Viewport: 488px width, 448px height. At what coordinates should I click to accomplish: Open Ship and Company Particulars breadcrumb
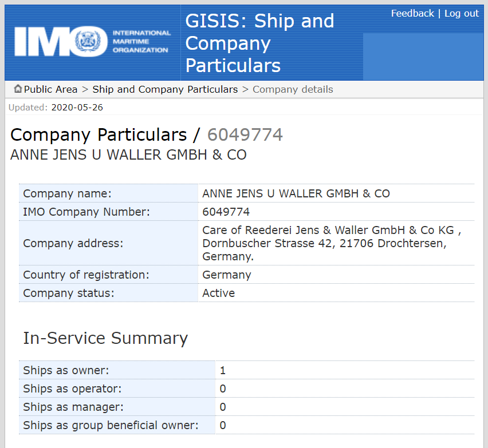(x=165, y=89)
